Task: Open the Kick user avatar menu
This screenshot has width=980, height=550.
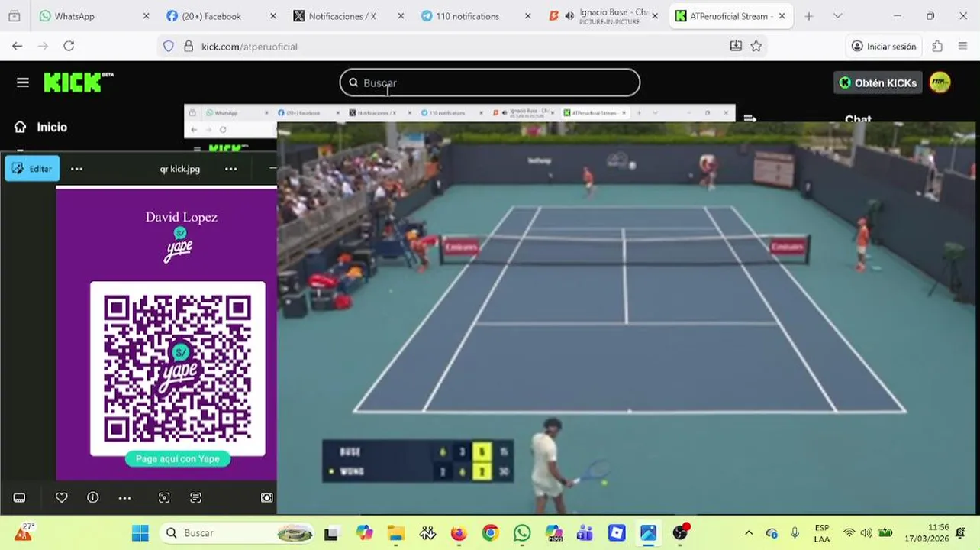Action: click(x=940, y=82)
